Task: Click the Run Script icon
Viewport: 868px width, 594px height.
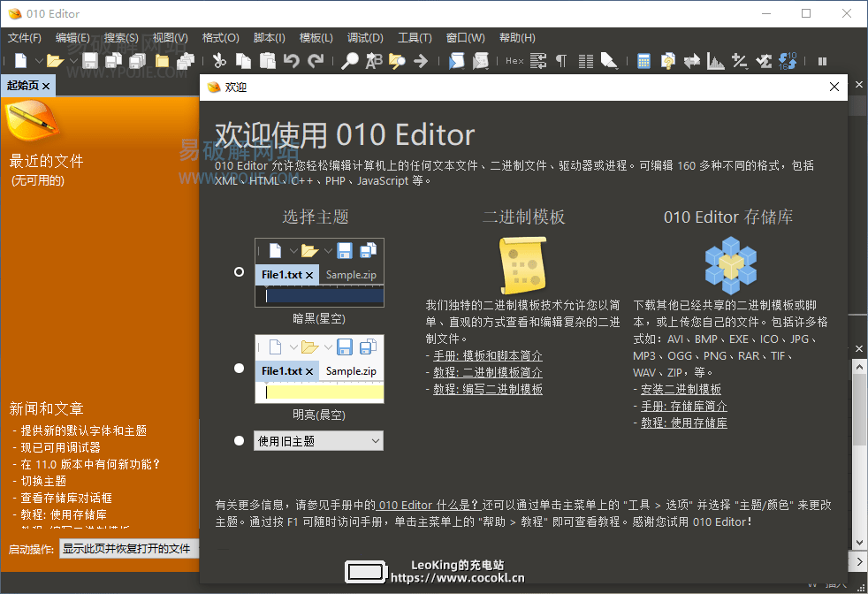Action: pyautogui.click(x=456, y=60)
